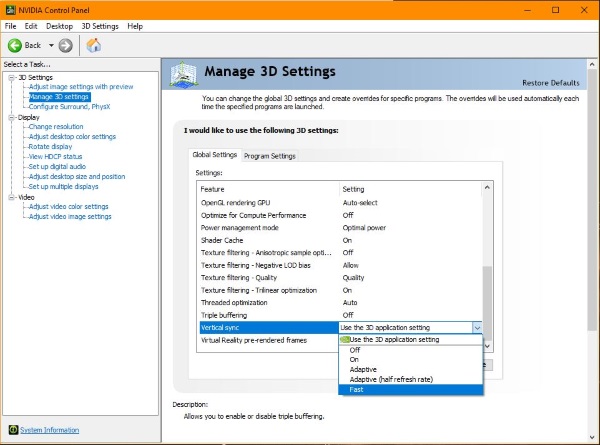Select the Global Settings tab
The image size is (600, 445).
pos(215,155)
